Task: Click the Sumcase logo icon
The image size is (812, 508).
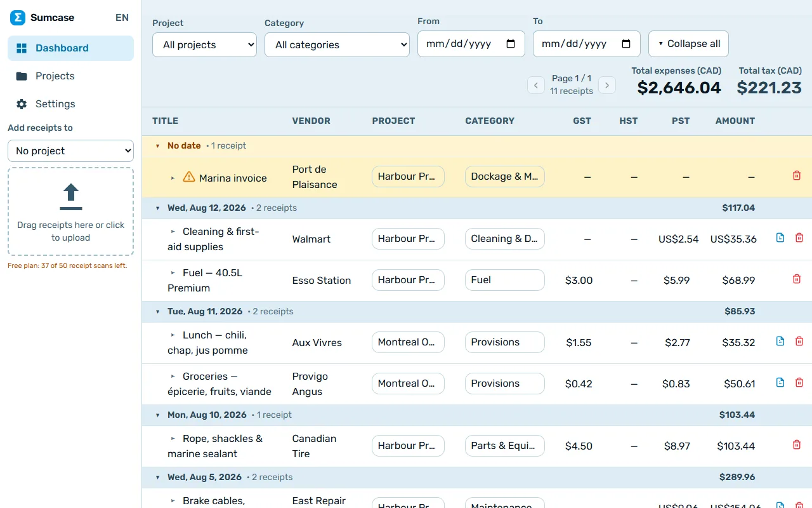Action: [18, 18]
